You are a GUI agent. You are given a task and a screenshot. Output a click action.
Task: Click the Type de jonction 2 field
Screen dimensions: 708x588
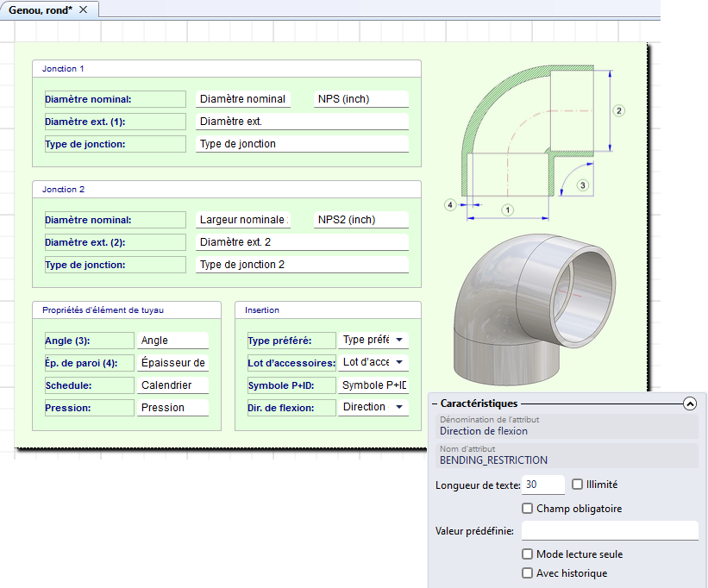301,265
